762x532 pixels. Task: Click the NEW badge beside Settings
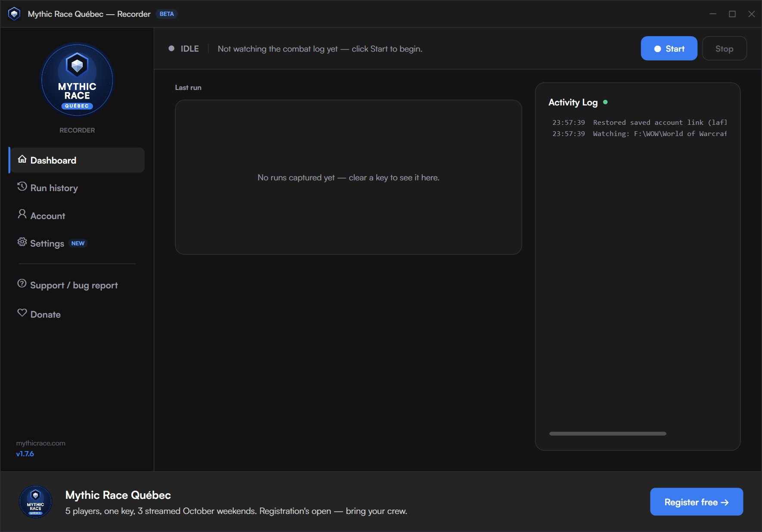pos(78,243)
